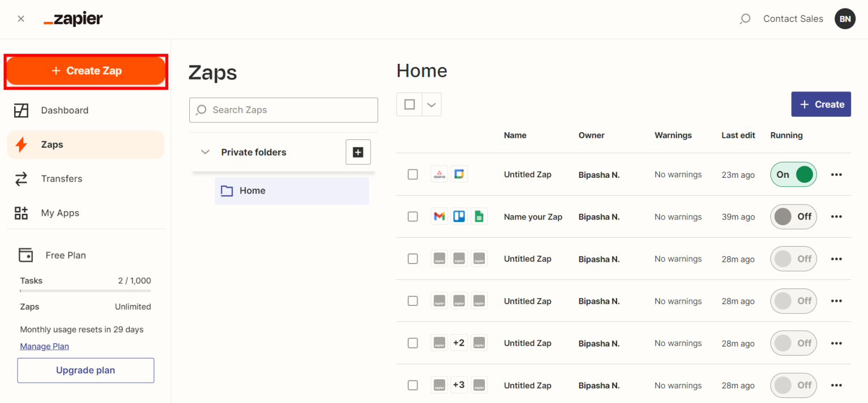Open the bulk selection dropdown arrow

[431, 104]
